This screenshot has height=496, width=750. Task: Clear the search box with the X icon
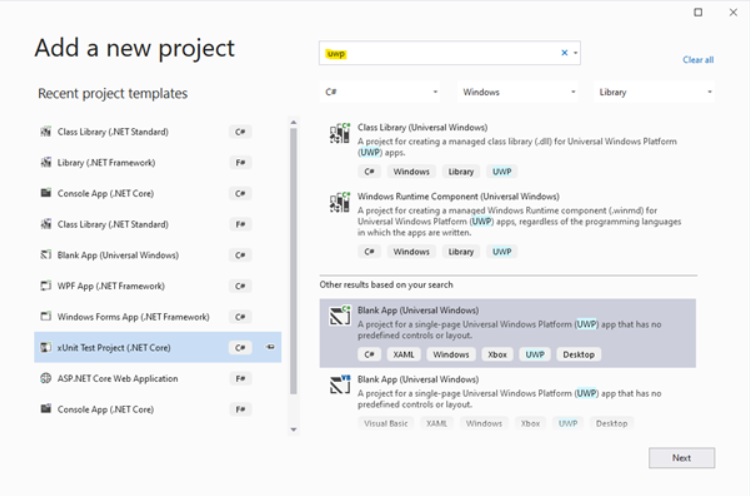564,53
